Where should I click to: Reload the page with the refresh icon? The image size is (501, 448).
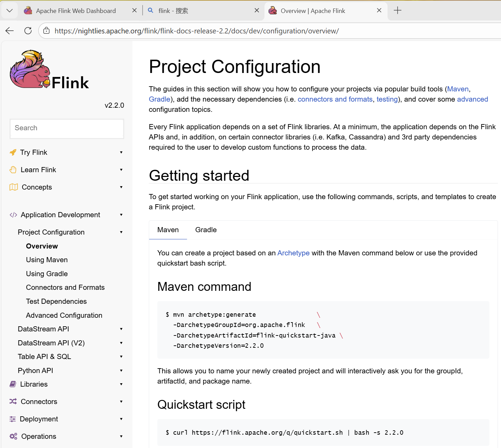(x=28, y=31)
